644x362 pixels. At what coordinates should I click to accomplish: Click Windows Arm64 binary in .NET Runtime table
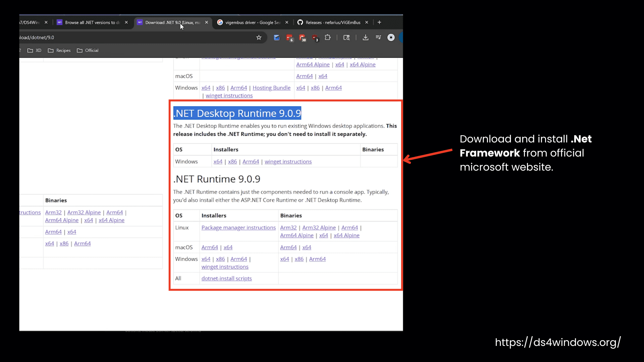(x=317, y=259)
